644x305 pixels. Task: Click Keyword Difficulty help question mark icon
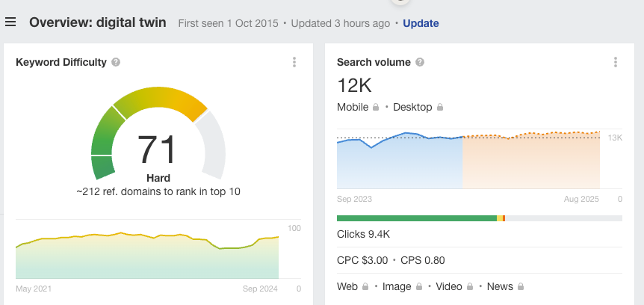pyautogui.click(x=116, y=62)
